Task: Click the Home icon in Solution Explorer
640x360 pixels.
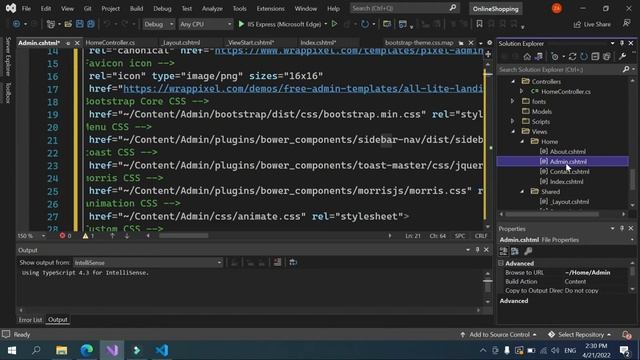Action: point(527,56)
